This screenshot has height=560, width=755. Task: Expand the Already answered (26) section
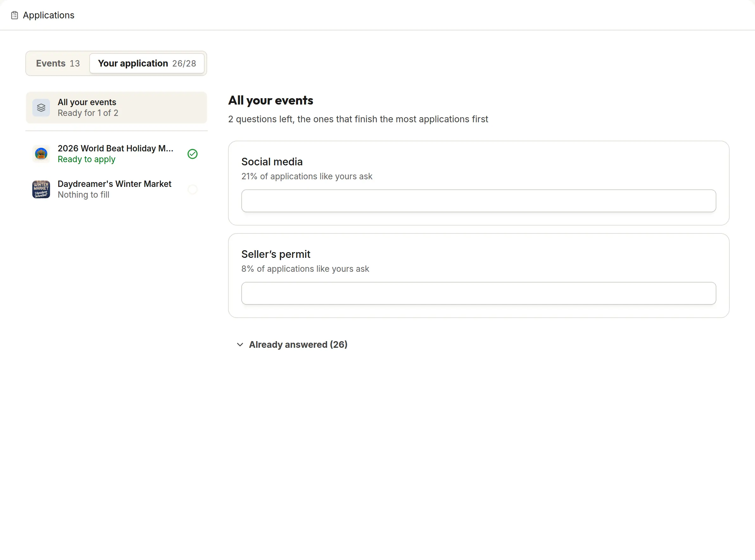pyautogui.click(x=292, y=344)
